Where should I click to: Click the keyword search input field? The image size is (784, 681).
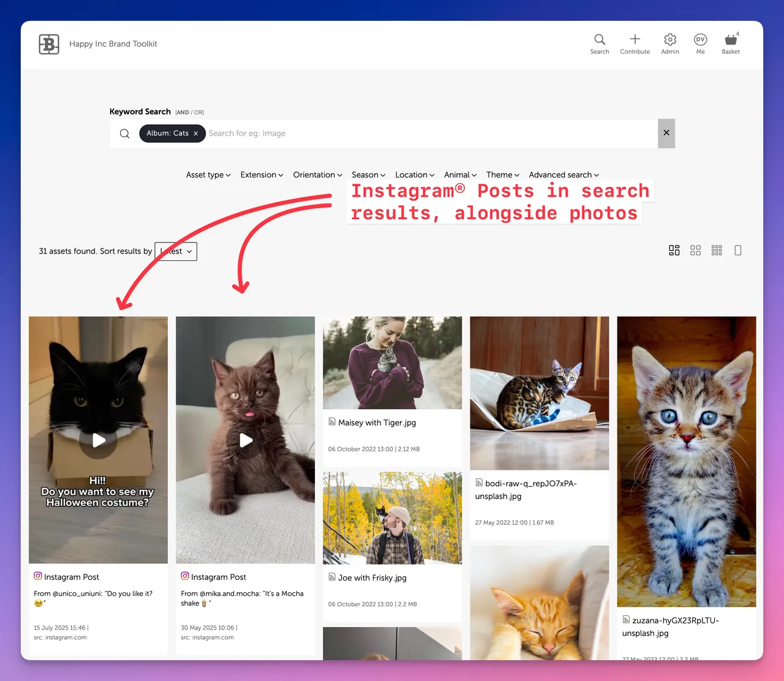click(429, 134)
